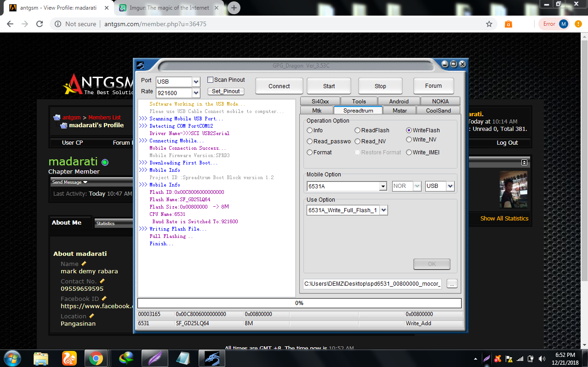Screen dimensions: 588x367
Task: Click the volume speaker tray icon
Action: 542,359
